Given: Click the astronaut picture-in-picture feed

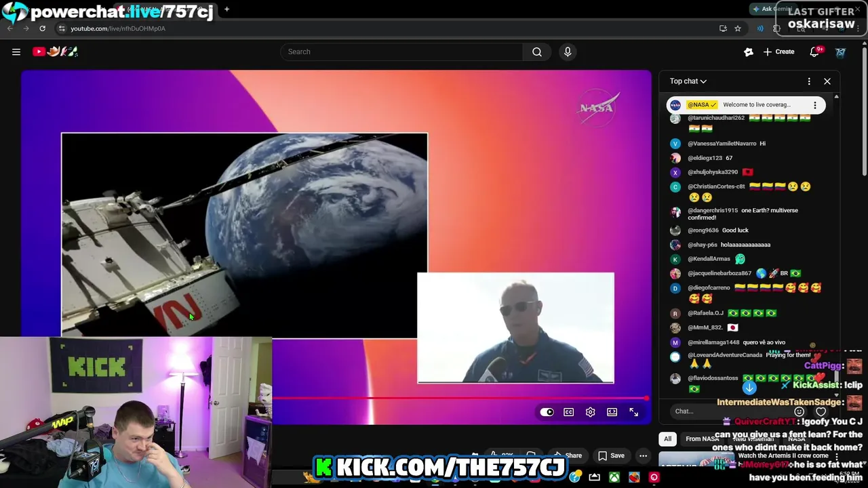Looking at the screenshot, I should 515,328.
